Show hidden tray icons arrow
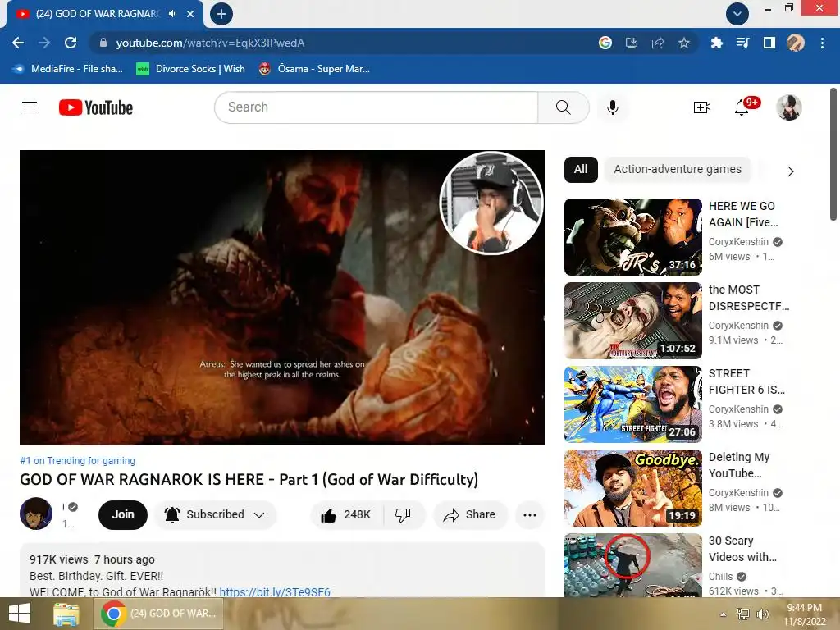 click(x=724, y=614)
